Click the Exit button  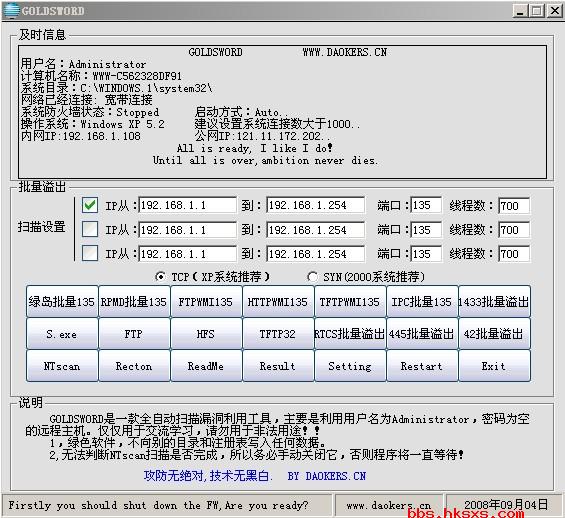[494, 366]
